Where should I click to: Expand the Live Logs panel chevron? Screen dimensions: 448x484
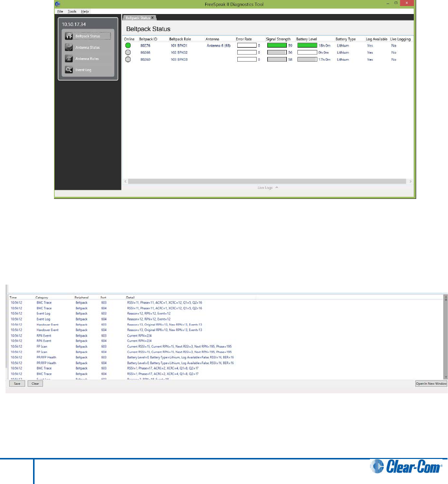click(277, 187)
